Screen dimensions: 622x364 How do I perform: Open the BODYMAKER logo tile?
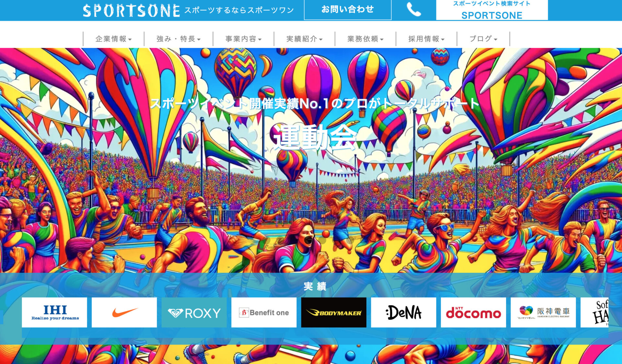coord(334,313)
